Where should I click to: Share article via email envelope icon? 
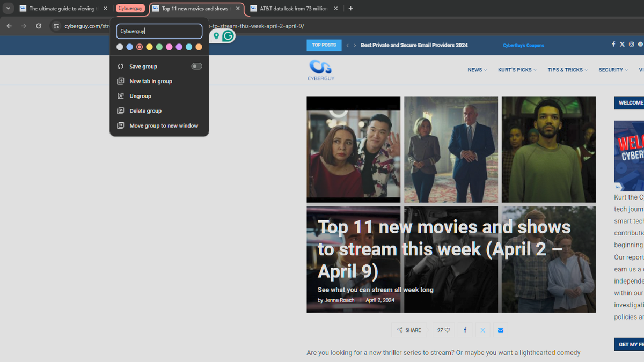[500, 330]
